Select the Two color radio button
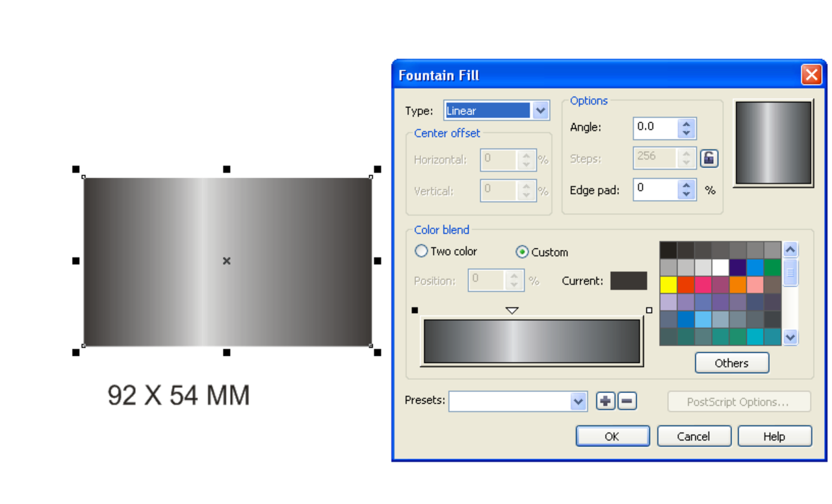The height and width of the screenshot is (504, 832). [421, 251]
